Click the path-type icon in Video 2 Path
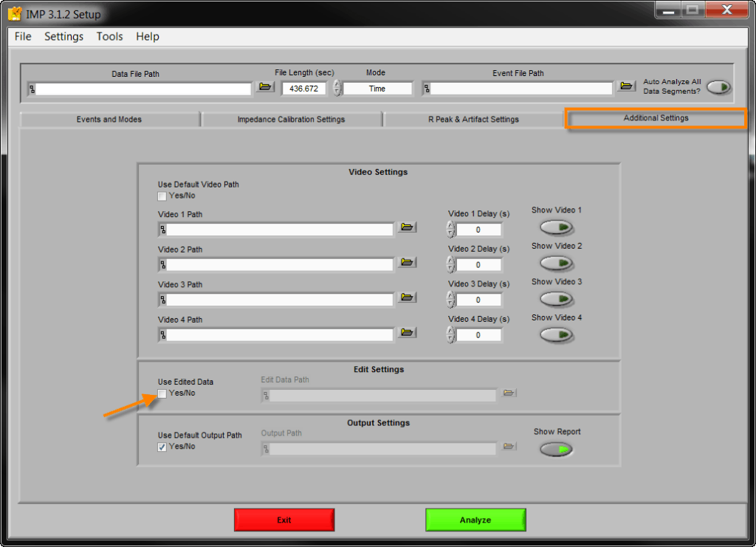756x547 pixels. click(163, 265)
